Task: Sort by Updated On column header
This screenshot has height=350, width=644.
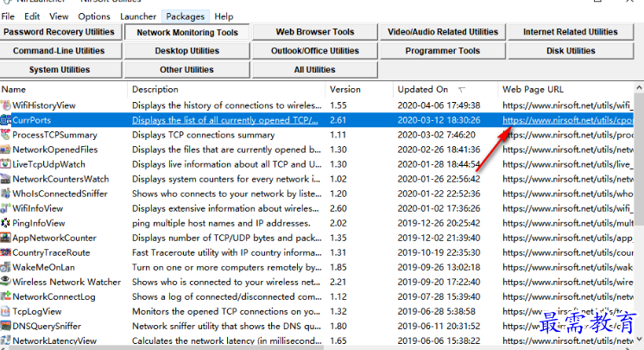Action: 445,89
